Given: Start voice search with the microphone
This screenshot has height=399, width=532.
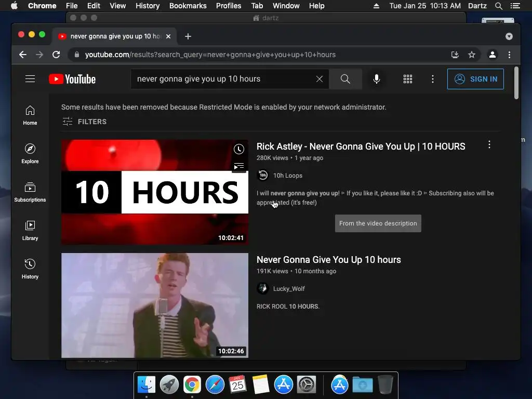Looking at the screenshot, I should pyautogui.click(x=377, y=79).
